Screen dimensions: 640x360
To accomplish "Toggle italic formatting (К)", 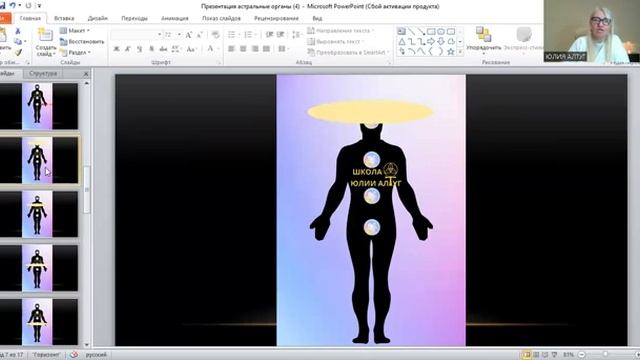I will pos(128,49).
